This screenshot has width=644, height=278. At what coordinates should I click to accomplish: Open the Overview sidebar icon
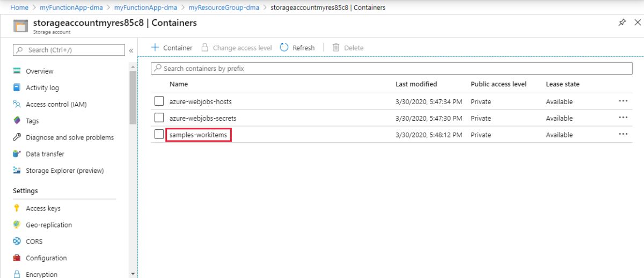click(x=17, y=71)
